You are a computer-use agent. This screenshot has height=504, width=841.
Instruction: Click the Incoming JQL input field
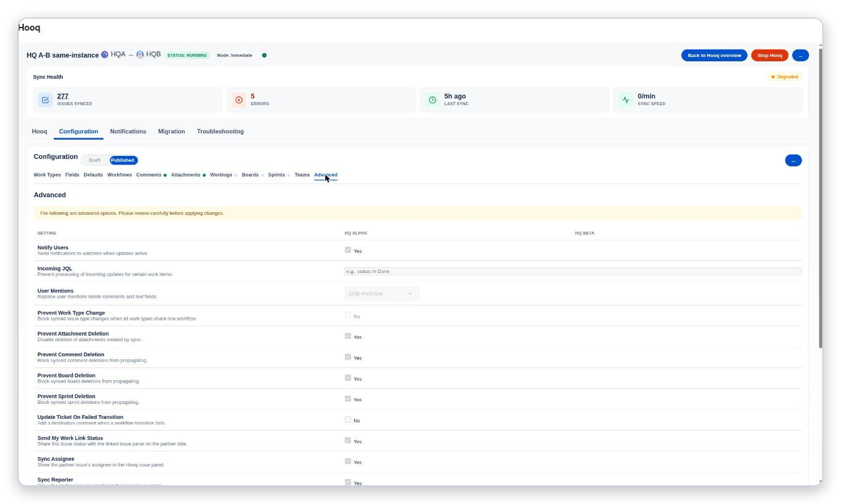tap(573, 271)
